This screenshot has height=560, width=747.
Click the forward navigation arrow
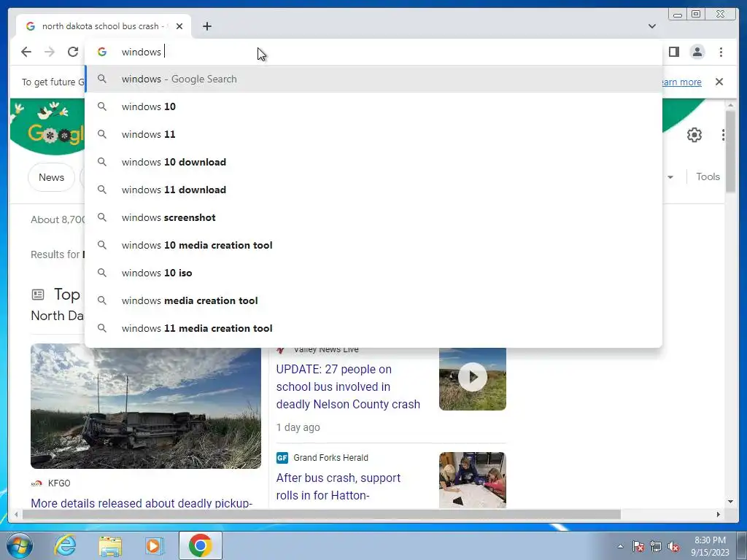pyautogui.click(x=50, y=52)
